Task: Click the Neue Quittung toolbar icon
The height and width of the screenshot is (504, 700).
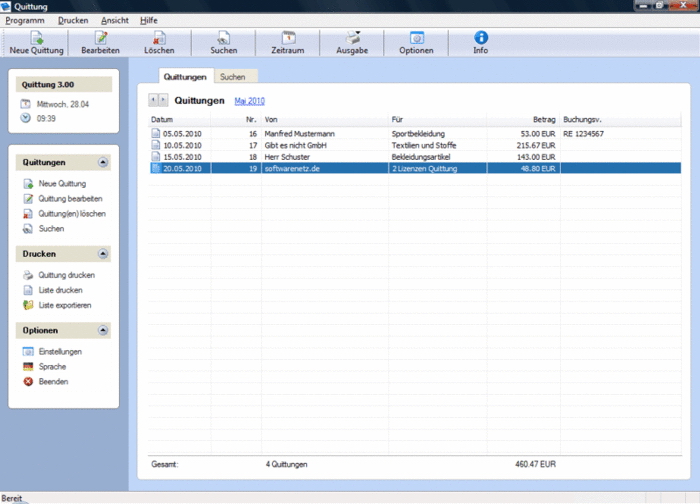Action: pos(37,38)
